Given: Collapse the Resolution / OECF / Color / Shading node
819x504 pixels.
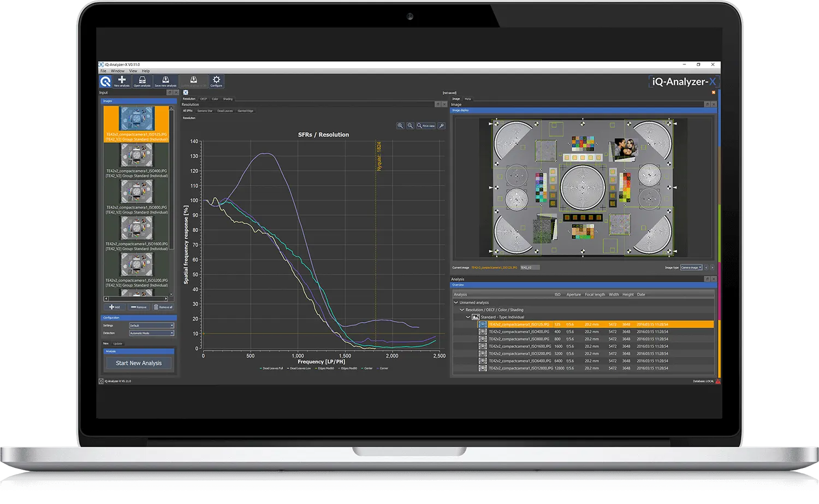Looking at the screenshot, I should point(462,310).
